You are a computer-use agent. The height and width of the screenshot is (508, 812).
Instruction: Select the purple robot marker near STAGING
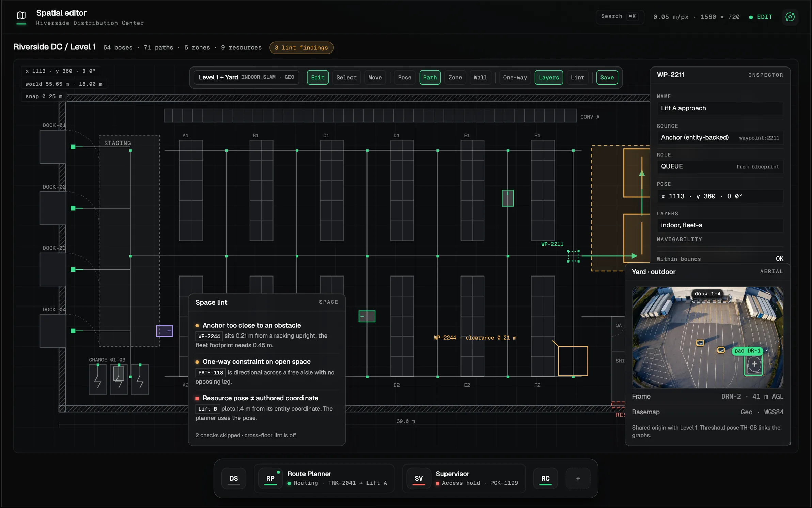point(164,330)
